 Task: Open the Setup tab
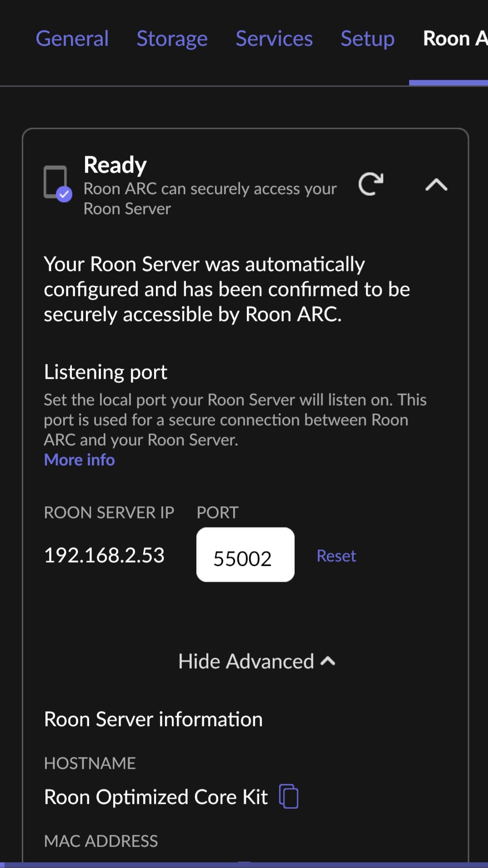point(367,39)
